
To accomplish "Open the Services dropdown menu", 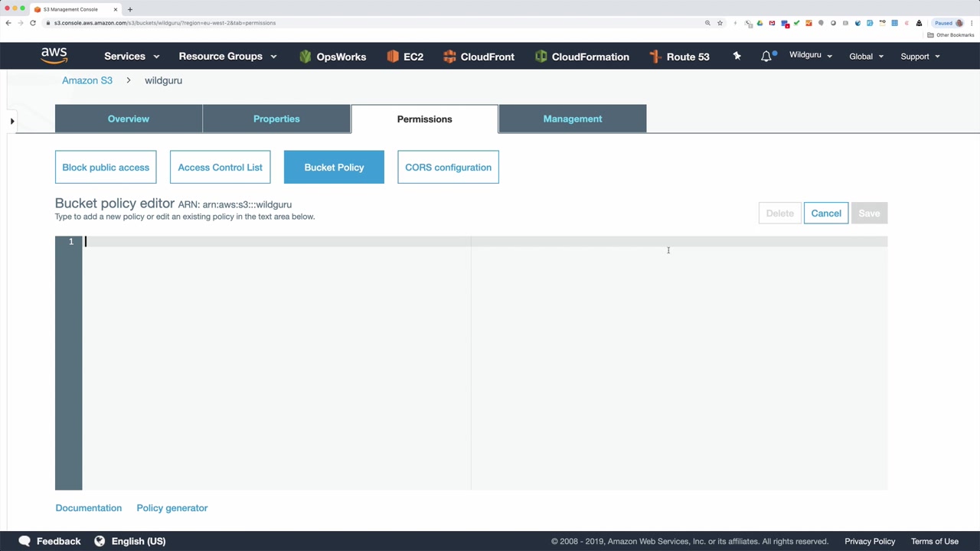I will 132,57.
